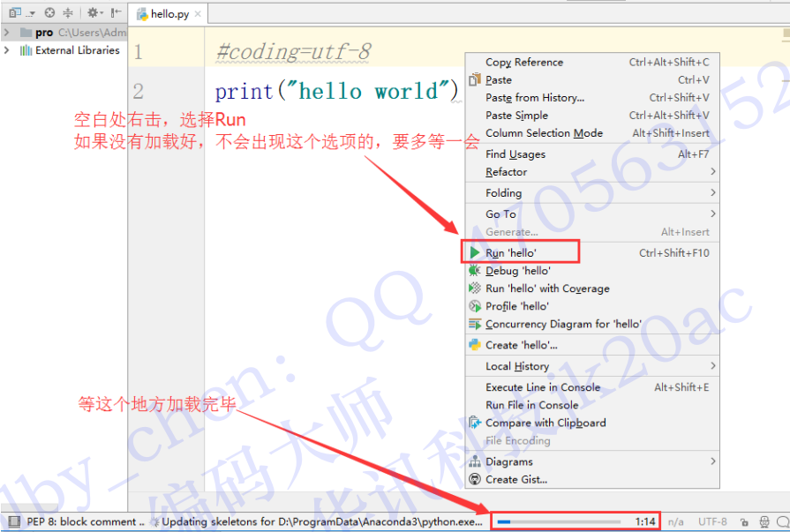Open project panel gear settings
Screen dimensions: 790x532
[x=94, y=12]
